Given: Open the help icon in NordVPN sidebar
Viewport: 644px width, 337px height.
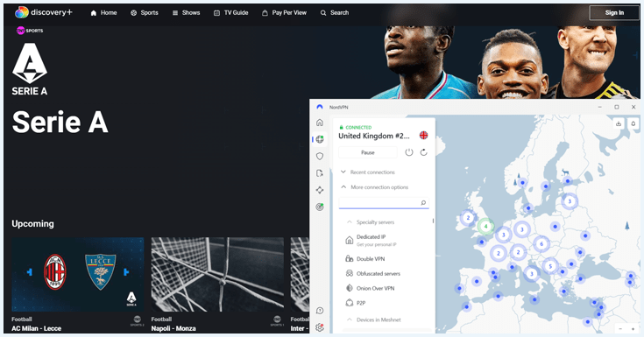Looking at the screenshot, I should pos(320,311).
